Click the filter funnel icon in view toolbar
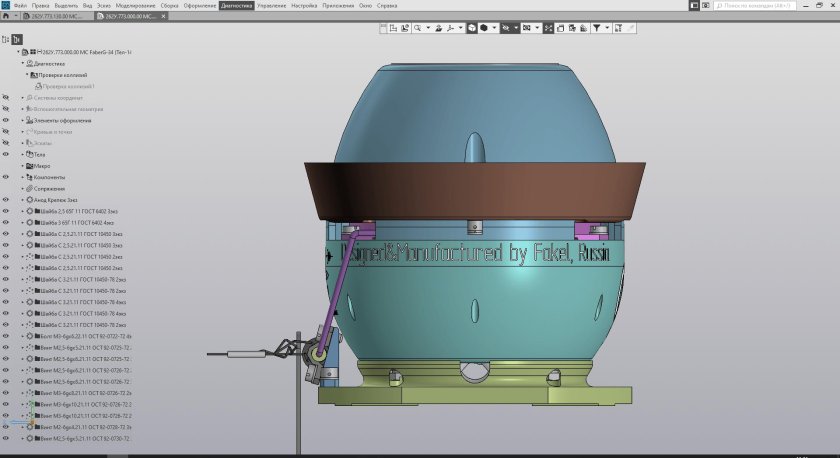 pos(596,28)
